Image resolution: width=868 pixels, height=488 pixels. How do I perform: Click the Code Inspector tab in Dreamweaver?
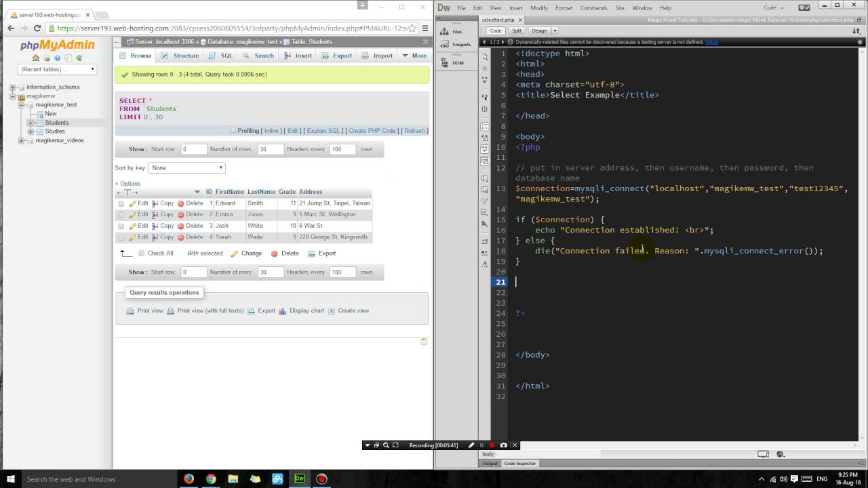coord(520,464)
